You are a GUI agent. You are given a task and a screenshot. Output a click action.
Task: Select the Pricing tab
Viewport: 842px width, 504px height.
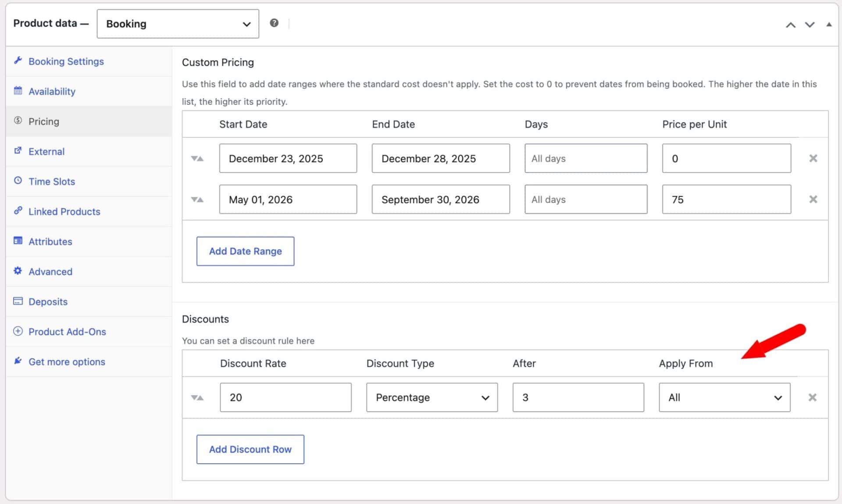tap(89, 121)
